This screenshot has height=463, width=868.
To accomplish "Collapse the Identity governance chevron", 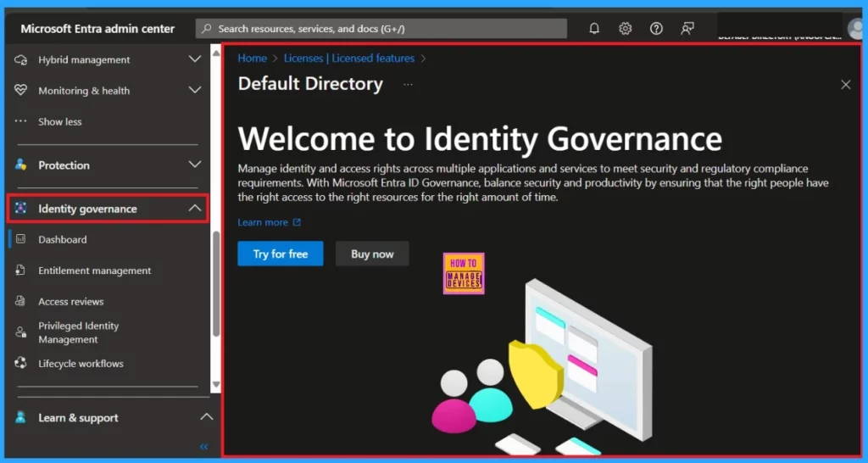I will tap(195, 209).
